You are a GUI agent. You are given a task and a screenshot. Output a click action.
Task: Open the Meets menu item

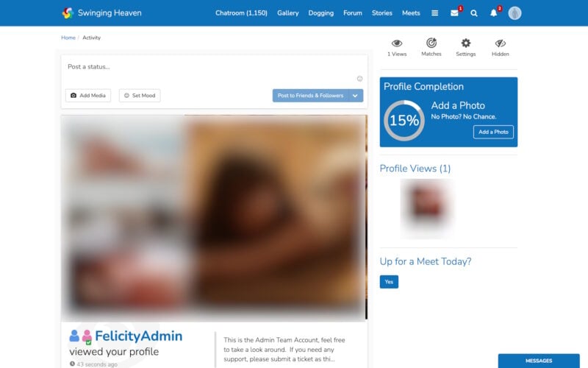(411, 13)
